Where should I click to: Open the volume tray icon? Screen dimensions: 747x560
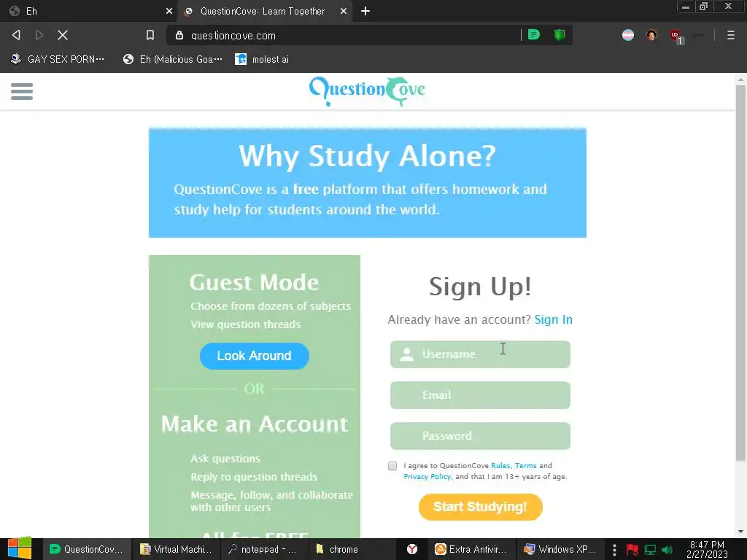click(x=667, y=550)
